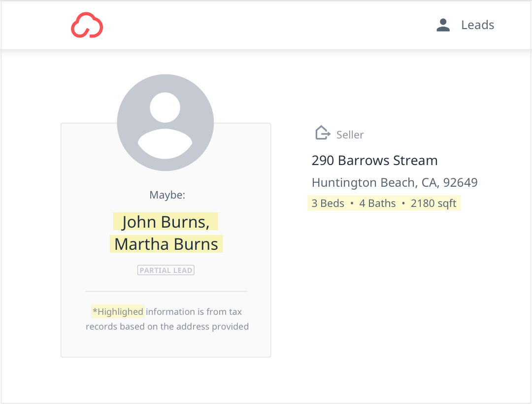This screenshot has height=404, width=532.
Task: Open the Leads menu item
Action: [477, 25]
